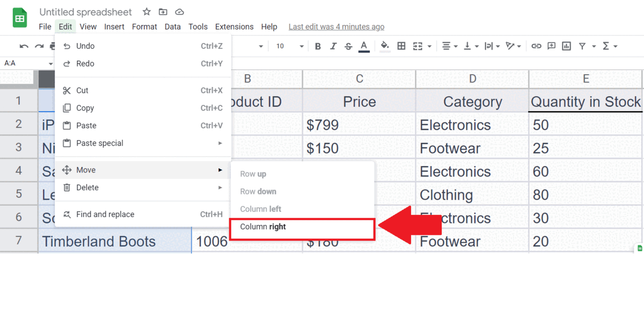The image size is (644, 318).
Task: Click the create filter funnel icon
Action: click(x=582, y=46)
